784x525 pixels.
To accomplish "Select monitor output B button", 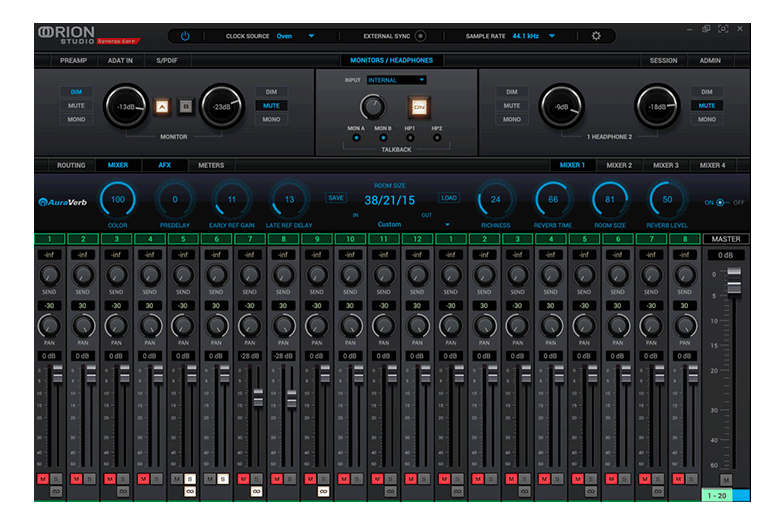I will [x=185, y=105].
